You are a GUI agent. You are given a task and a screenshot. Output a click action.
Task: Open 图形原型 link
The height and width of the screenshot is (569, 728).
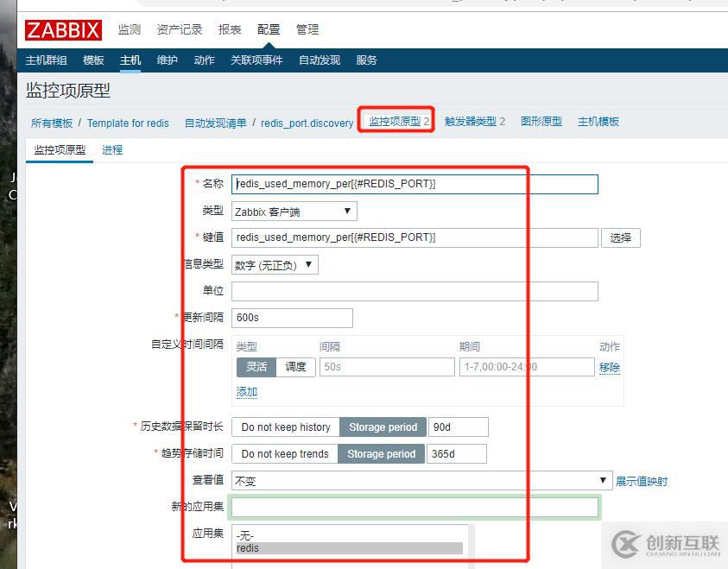point(541,122)
